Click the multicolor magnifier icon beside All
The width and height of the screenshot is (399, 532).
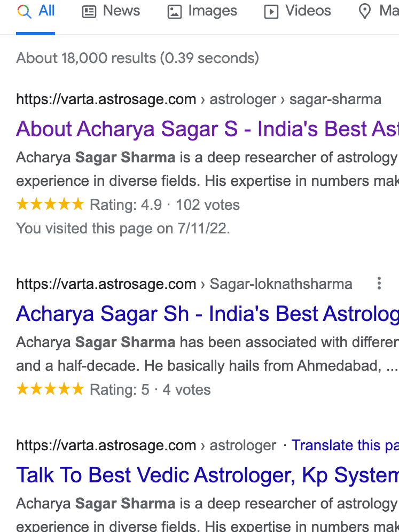point(24,11)
